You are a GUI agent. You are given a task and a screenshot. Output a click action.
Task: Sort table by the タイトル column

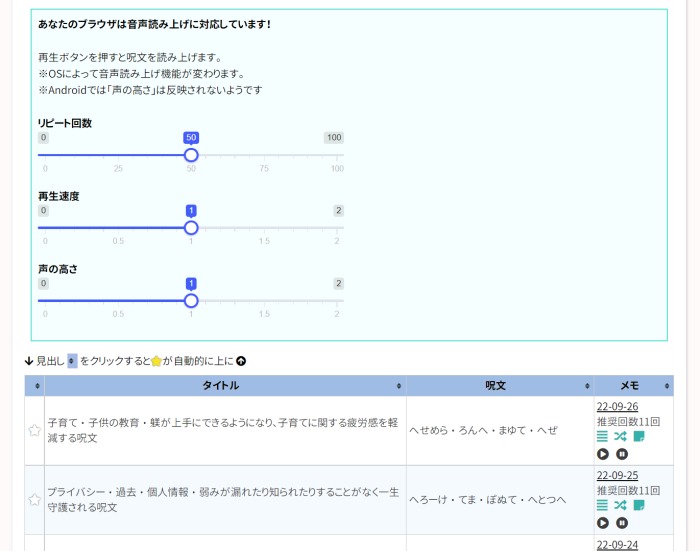pyautogui.click(x=225, y=386)
